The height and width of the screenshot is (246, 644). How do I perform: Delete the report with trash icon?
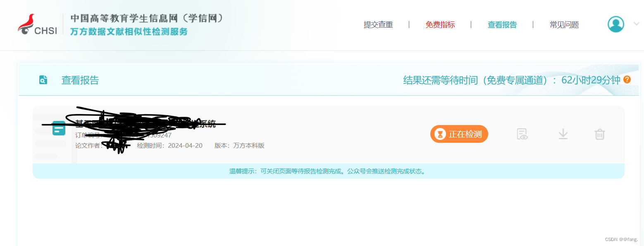click(x=600, y=134)
